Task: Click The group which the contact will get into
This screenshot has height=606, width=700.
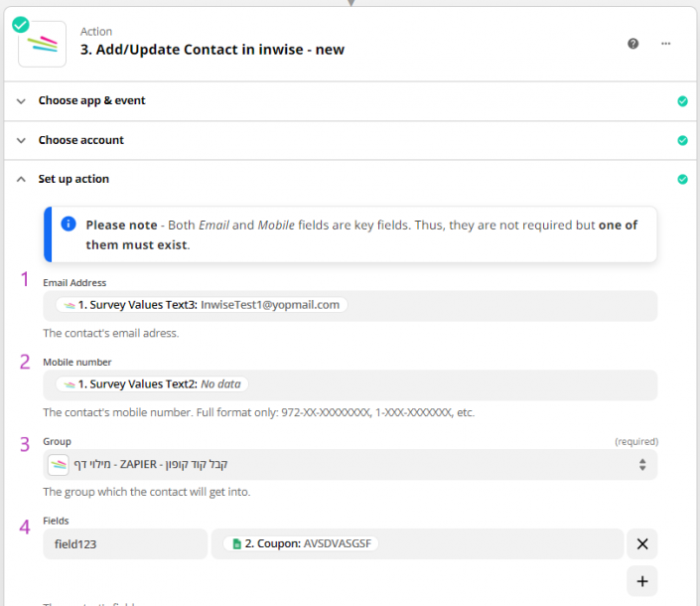Action: [x=146, y=492]
